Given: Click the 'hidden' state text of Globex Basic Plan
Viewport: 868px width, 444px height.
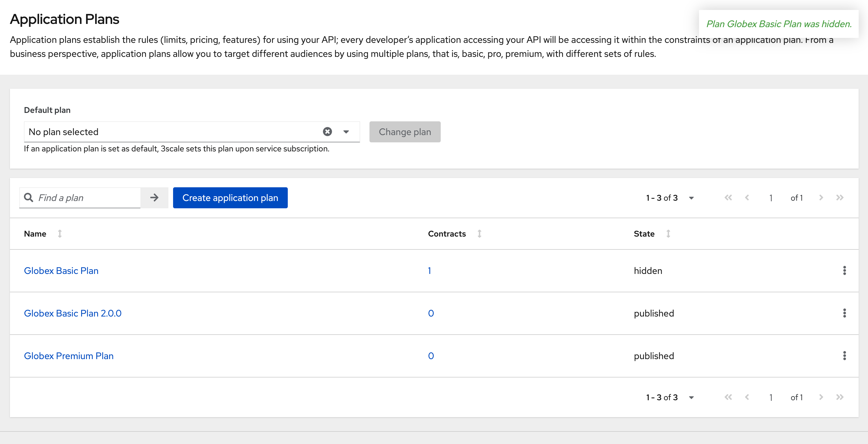Looking at the screenshot, I should click(648, 270).
